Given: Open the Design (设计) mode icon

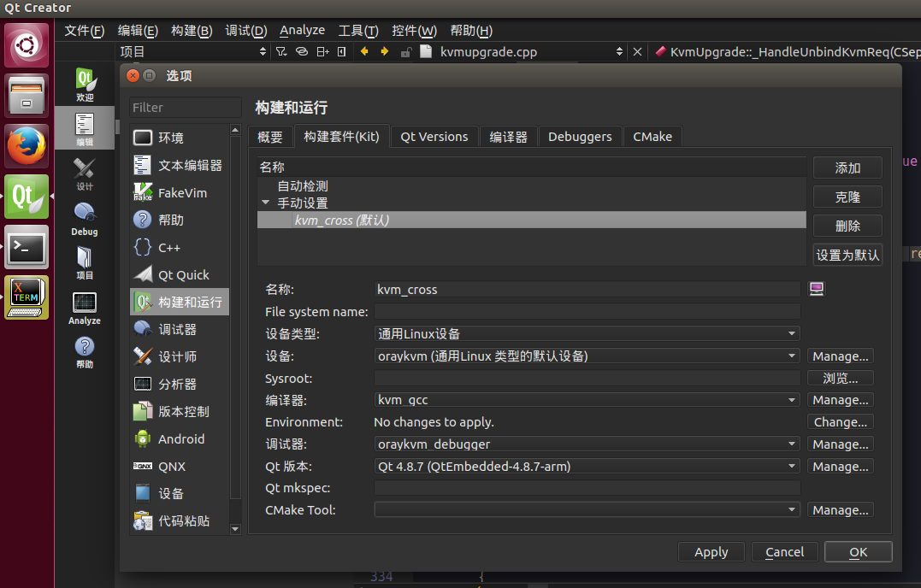Looking at the screenshot, I should tap(85, 173).
